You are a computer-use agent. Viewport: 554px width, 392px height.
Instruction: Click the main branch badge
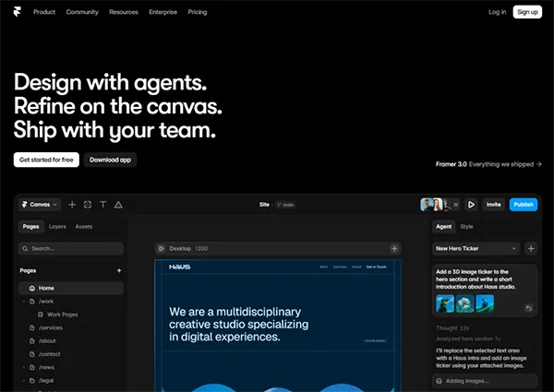click(x=285, y=205)
